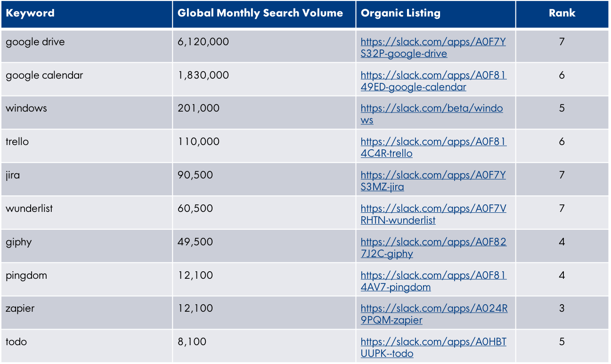The width and height of the screenshot is (611, 364).
Task: Click rank 6 in the trello row
Action: click(562, 142)
